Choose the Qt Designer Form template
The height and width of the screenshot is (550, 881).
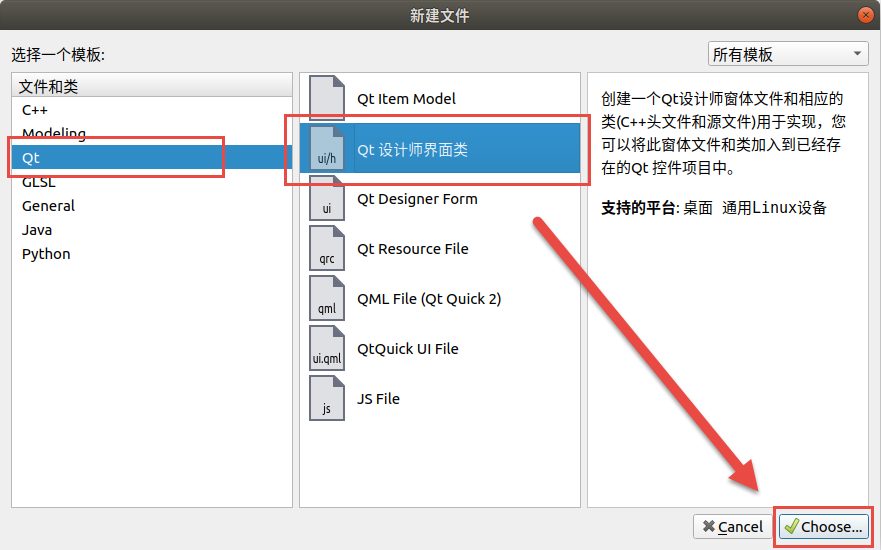[x=440, y=198]
